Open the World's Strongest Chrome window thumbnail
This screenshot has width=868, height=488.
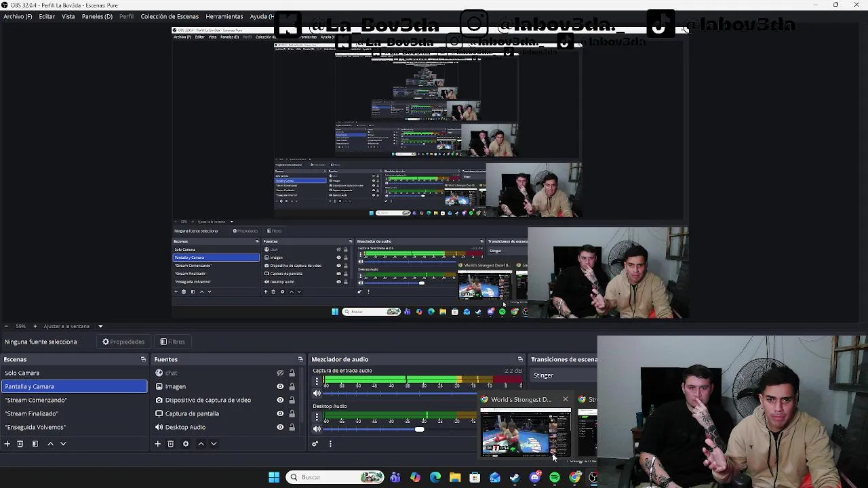(x=526, y=433)
